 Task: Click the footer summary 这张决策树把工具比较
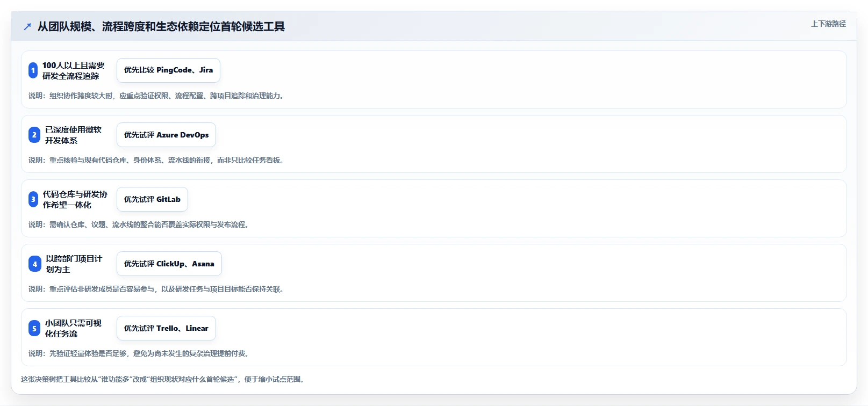(x=164, y=379)
